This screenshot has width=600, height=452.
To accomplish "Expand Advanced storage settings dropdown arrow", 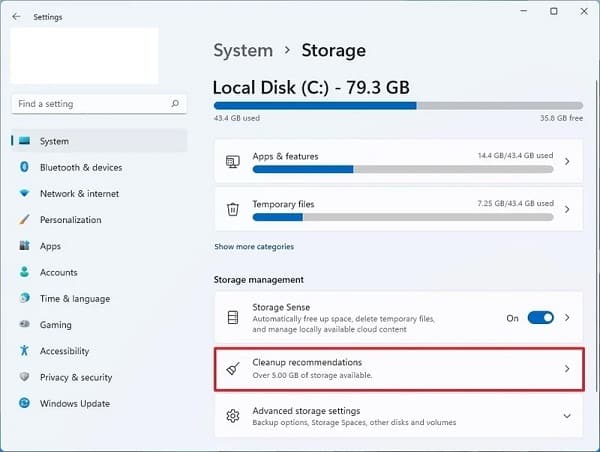I will pos(567,416).
